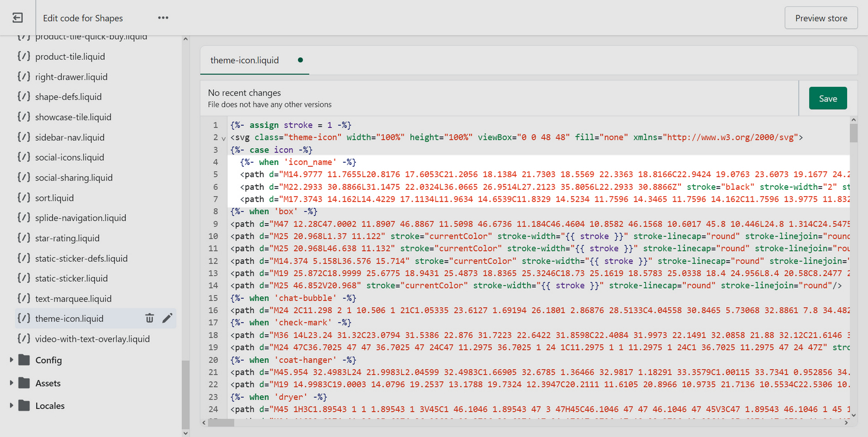
Task: Click the splide-navigation.liquid file icon
Action: [23, 218]
